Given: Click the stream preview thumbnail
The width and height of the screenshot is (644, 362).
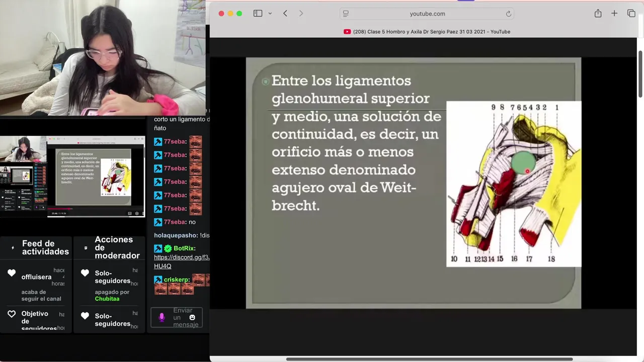Looking at the screenshot, I should pos(72,176).
